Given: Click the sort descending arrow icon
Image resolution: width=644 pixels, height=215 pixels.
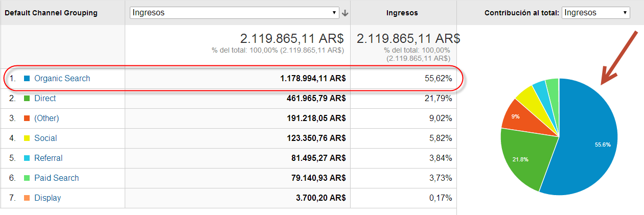Looking at the screenshot, I should [346, 13].
